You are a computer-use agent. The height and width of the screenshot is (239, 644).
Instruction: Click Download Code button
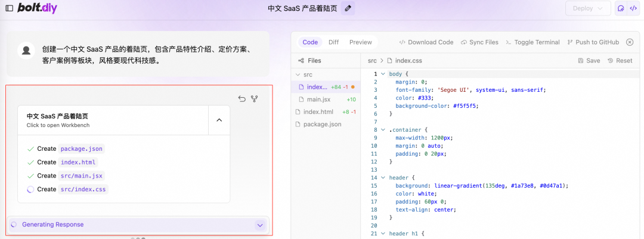coord(426,42)
